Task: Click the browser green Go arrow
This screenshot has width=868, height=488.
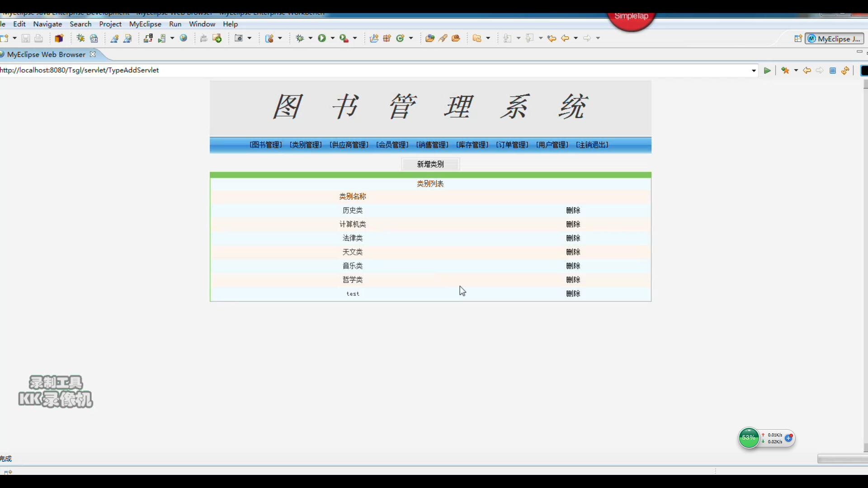Action: click(767, 70)
